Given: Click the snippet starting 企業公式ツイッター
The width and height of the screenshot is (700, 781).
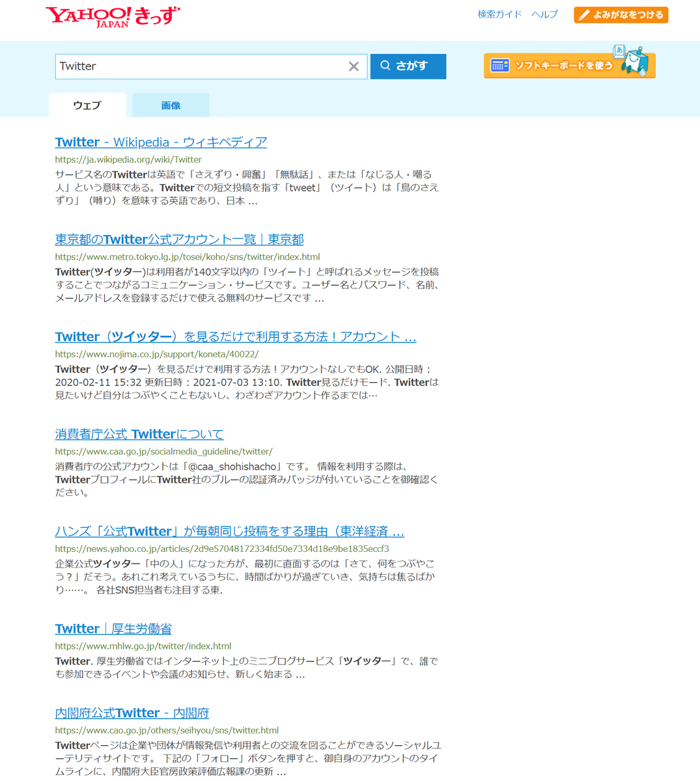Looking at the screenshot, I should coord(245,577).
